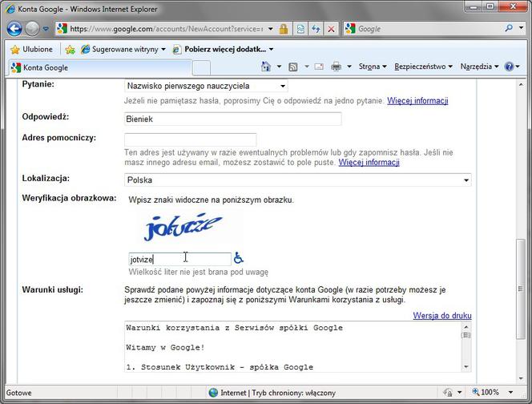Click the Compatibility View icon

pyautogui.click(x=300, y=29)
